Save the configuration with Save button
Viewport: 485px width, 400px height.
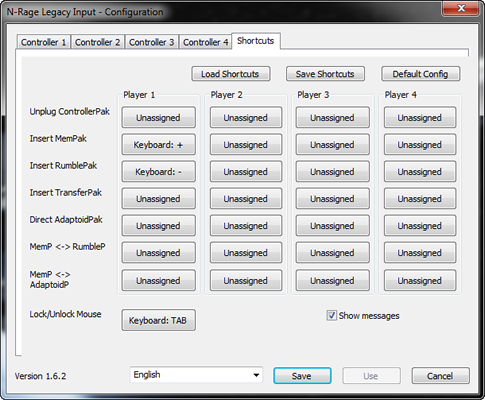[302, 376]
